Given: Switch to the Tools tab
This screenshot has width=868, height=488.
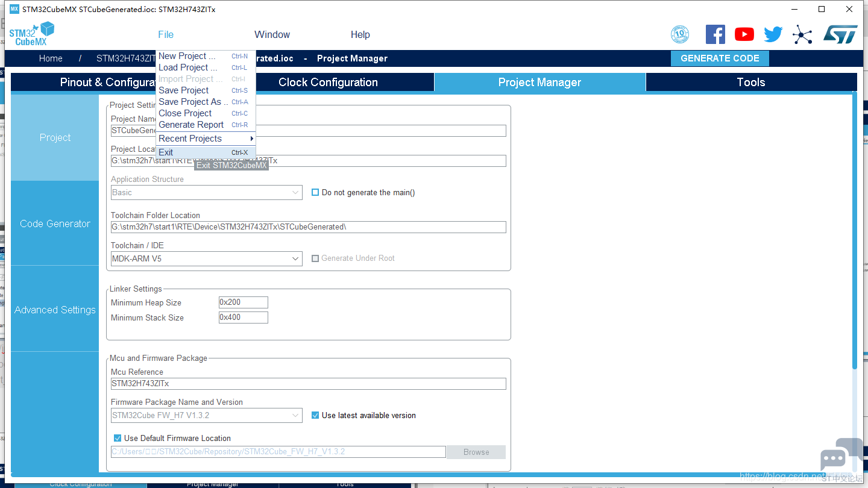Looking at the screenshot, I should (x=751, y=83).
